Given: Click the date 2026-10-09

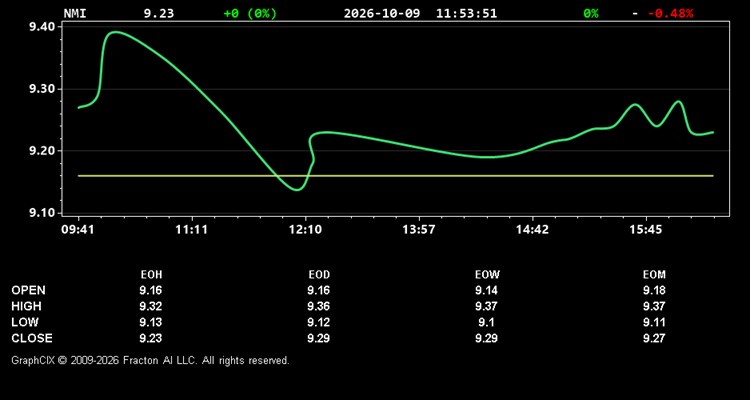Looking at the screenshot, I should click(382, 13).
